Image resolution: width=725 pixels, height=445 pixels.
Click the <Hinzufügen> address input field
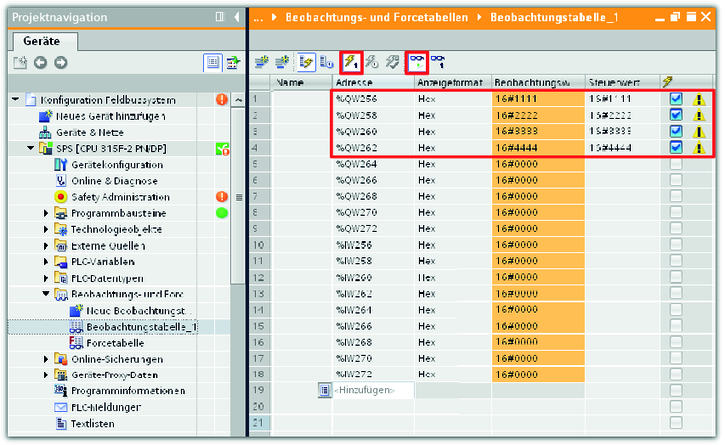click(x=366, y=390)
